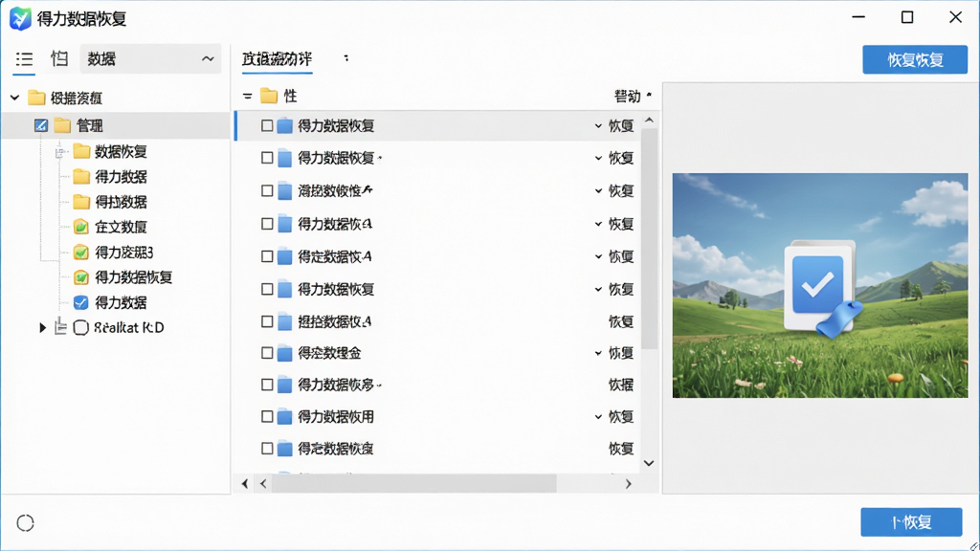This screenshot has height=551, width=980.
Task: Click the equals-sign icon in list header
Action: point(248,97)
